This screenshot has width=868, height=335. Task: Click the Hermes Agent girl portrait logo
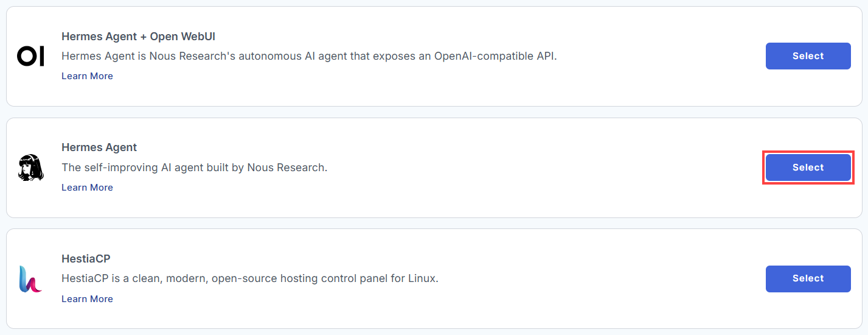coord(30,167)
